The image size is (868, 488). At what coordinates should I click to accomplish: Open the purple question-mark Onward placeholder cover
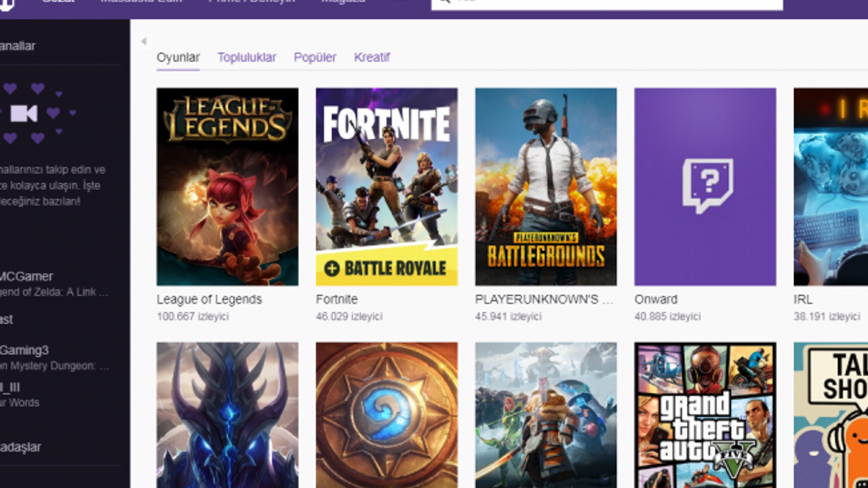705,186
